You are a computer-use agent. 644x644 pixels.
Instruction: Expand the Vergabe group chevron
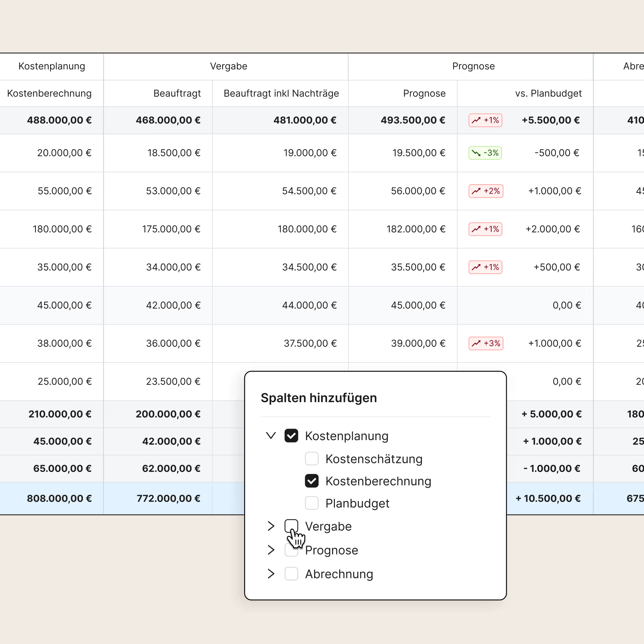[x=271, y=526]
